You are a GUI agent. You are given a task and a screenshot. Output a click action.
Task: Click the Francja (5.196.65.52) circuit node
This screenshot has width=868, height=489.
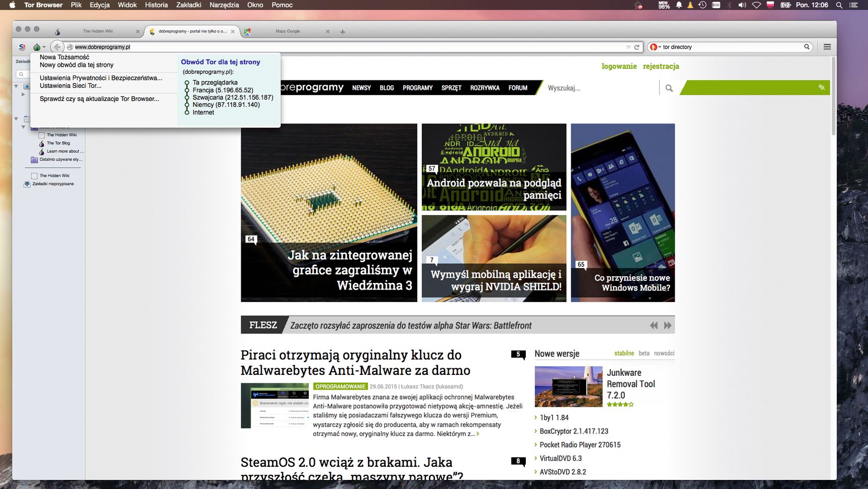[x=223, y=90]
